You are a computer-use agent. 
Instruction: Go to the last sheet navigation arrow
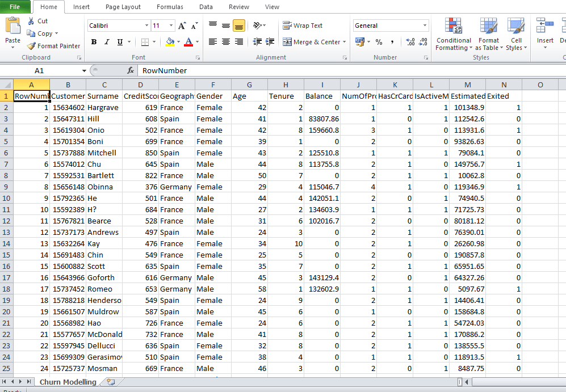point(28,382)
